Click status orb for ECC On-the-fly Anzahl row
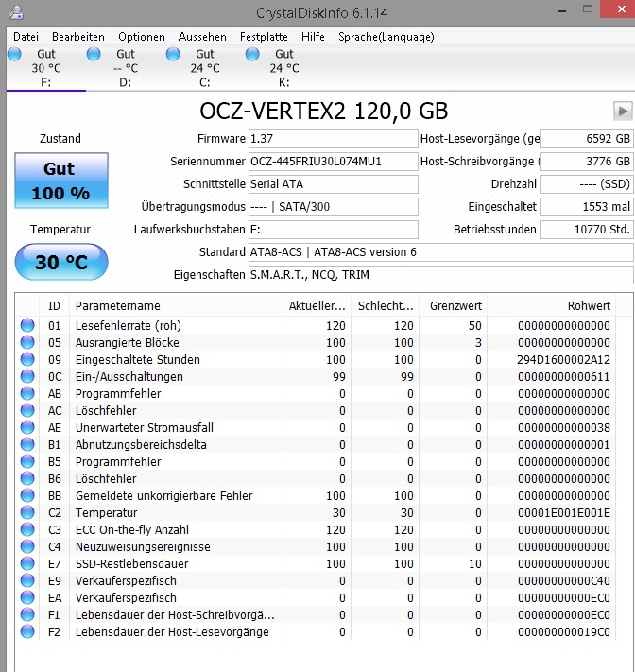The height and width of the screenshot is (672, 635). click(x=27, y=529)
